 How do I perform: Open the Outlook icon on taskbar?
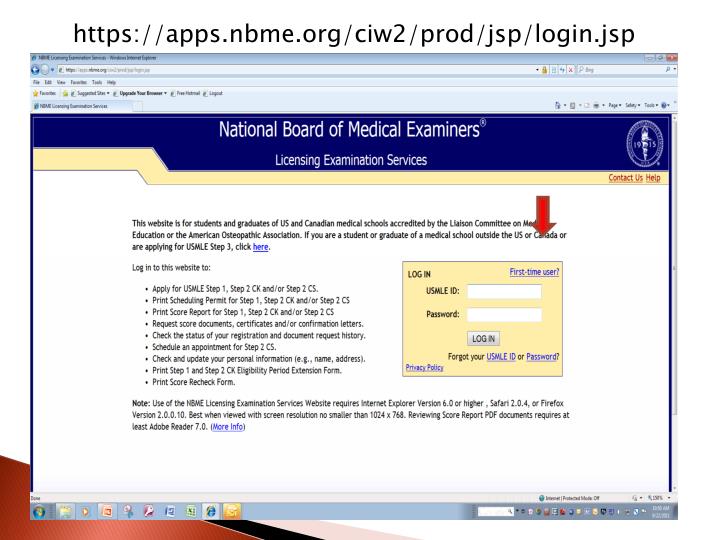click(232, 511)
